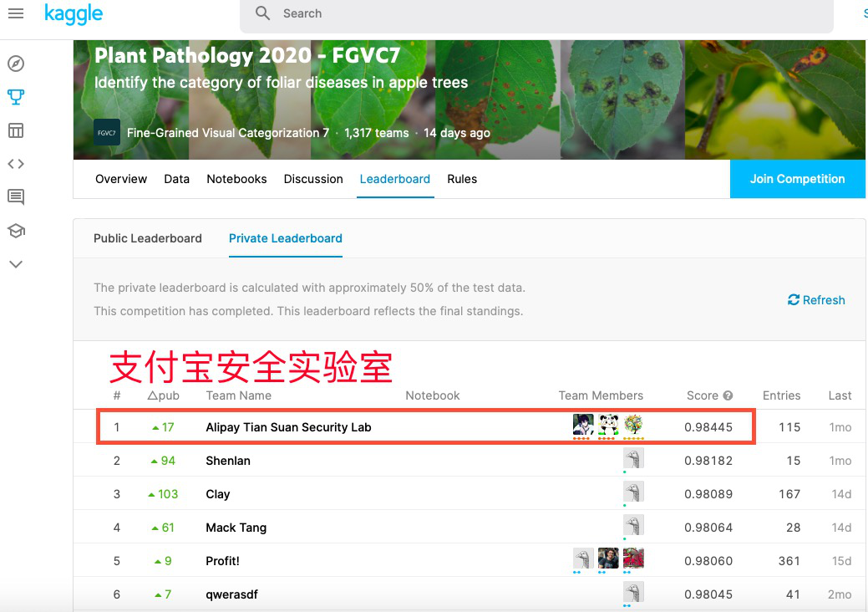The width and height of the screenshot is (868, 612).
Task: Open the trophy Competitions icon
Action: coord(16,97)
